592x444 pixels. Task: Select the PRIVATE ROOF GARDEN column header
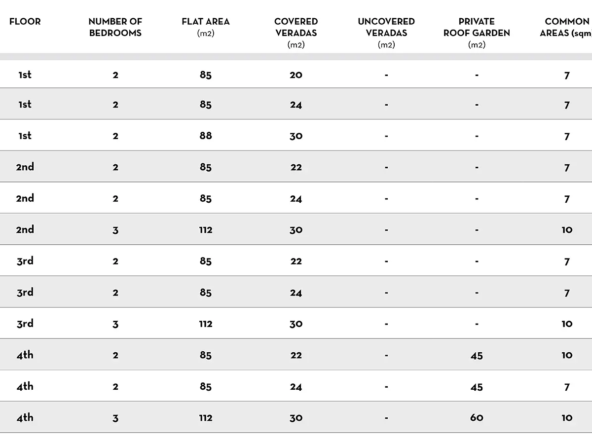click(476, 33)
